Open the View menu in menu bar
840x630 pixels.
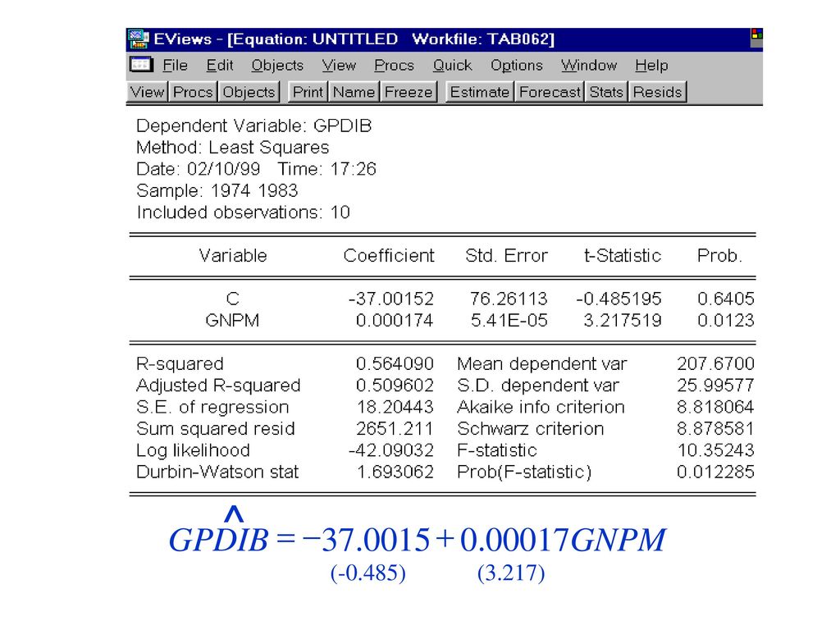point(339,66)
